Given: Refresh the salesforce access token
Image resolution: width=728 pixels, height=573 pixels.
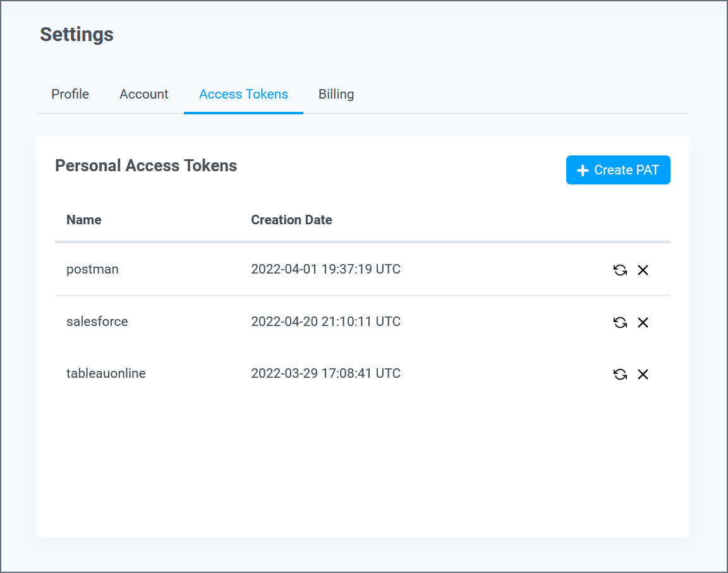Looking at the screenshot, I should pos(620,322).
